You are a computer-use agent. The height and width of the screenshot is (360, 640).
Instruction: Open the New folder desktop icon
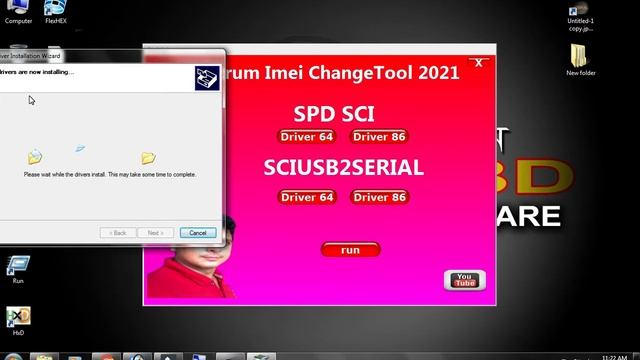pos(580,60)
